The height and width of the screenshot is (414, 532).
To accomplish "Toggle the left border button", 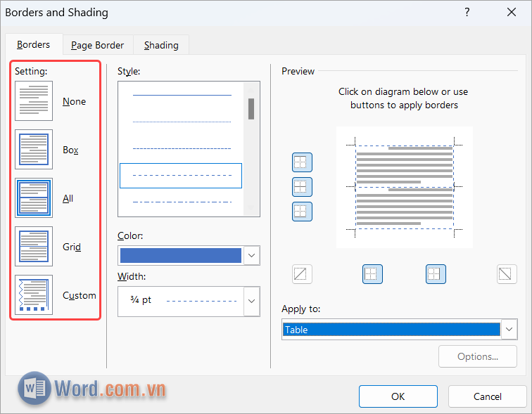I will point(372,274).
